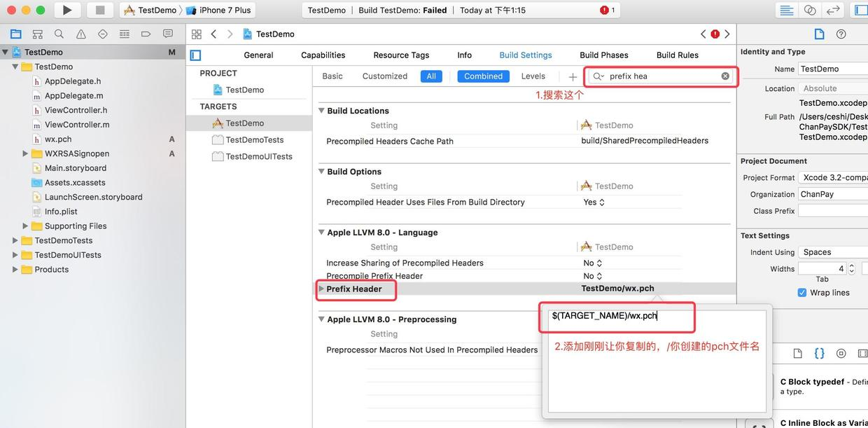Collapse the Build Locations section
The image size is (868, 428).
(x=322, y=111)
